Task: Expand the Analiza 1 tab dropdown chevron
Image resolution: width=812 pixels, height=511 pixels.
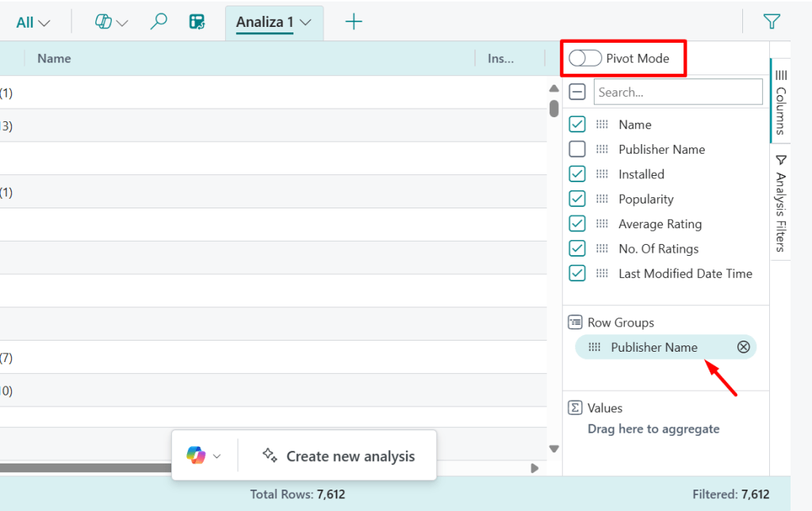Action: click(305, 23)
